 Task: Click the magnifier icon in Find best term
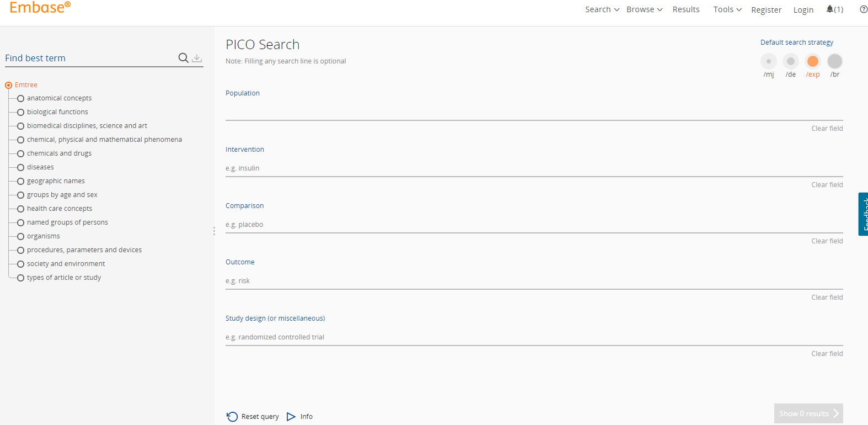click(183, 58)
